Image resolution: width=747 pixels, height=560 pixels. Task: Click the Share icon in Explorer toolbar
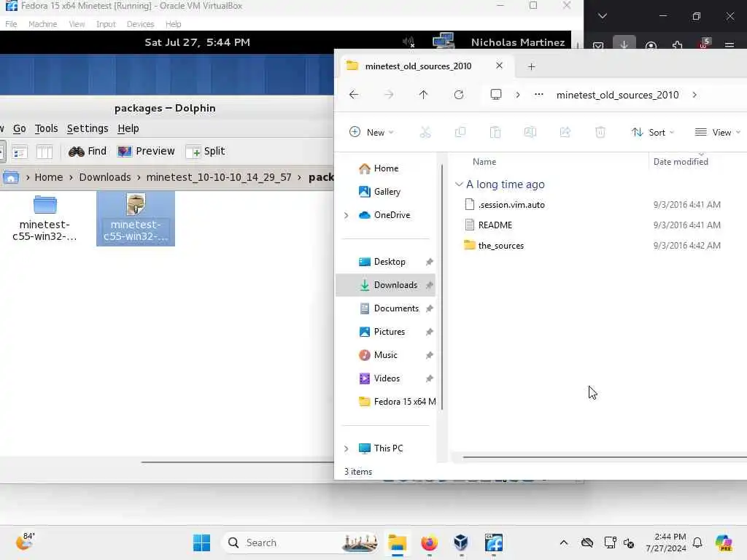pyautogui.click(x=565, y=133)
